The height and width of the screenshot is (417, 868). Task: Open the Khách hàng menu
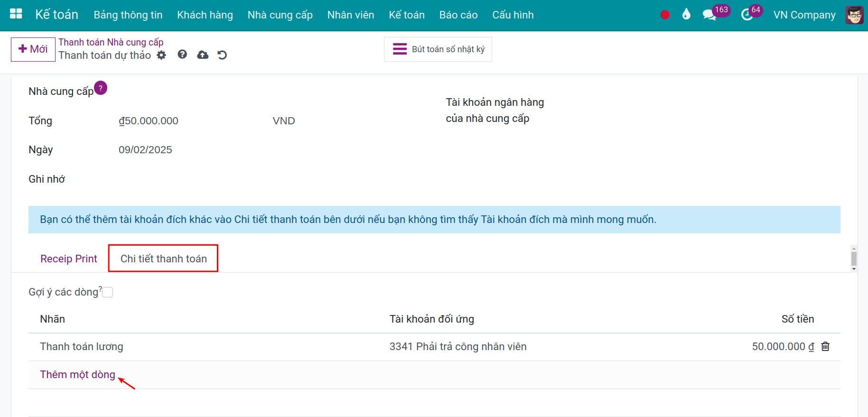(x=205, y=15)
